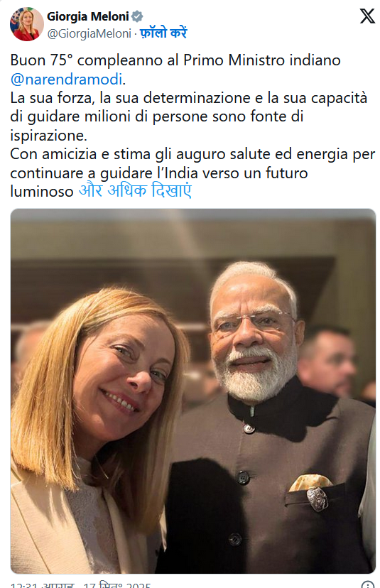Open the @GiorgiaMeloni handle link

[x=89, y=33]
